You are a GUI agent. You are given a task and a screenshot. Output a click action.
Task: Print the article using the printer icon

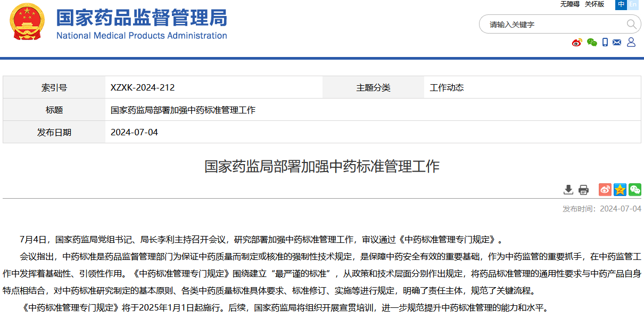tap(583, 190)
